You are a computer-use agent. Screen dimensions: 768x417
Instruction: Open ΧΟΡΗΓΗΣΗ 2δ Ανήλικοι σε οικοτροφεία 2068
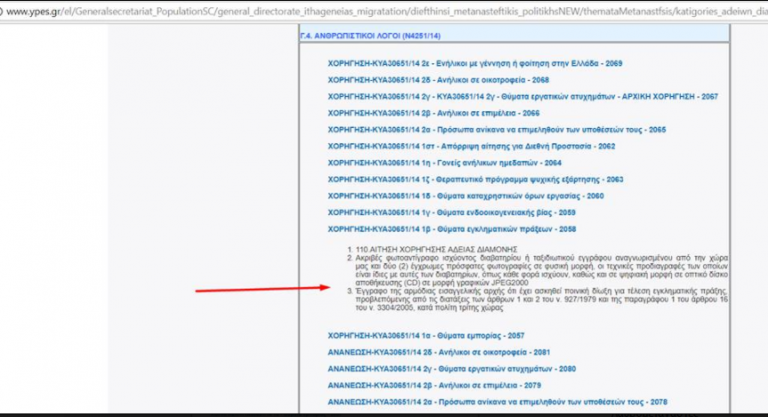pyautogui.click(x=438, y=79)
